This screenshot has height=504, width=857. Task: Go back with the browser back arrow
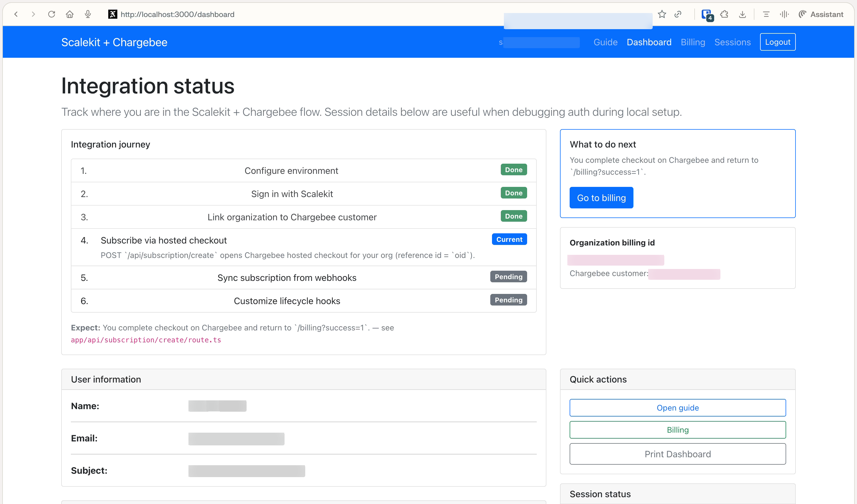(x=16, y=14)
